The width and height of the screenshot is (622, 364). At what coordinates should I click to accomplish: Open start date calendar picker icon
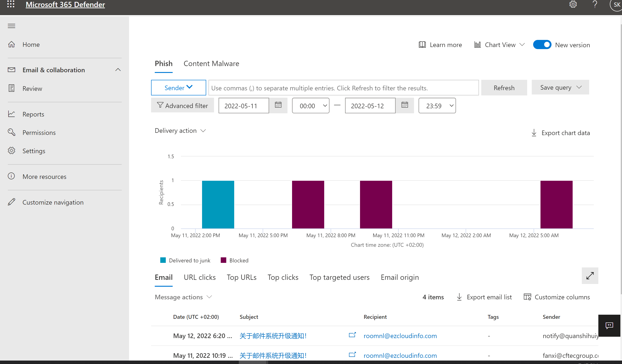pyautogui.click(x=278, y=105)
